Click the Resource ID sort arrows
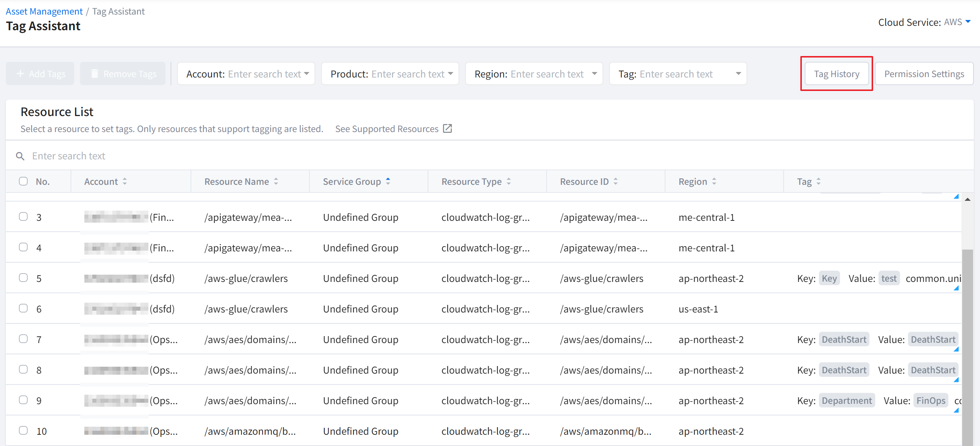This screenshot has height=446, width=980. (x=616, y=182)
